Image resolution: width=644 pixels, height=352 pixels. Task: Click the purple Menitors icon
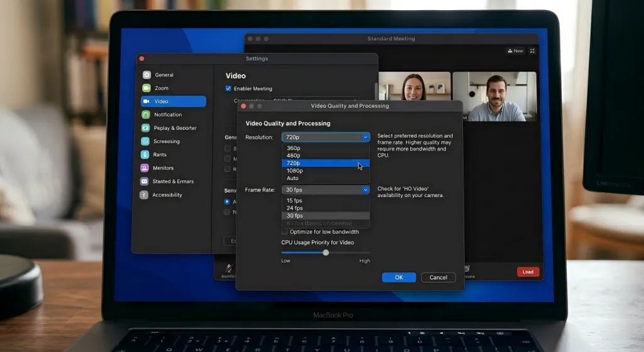(144, 167)
